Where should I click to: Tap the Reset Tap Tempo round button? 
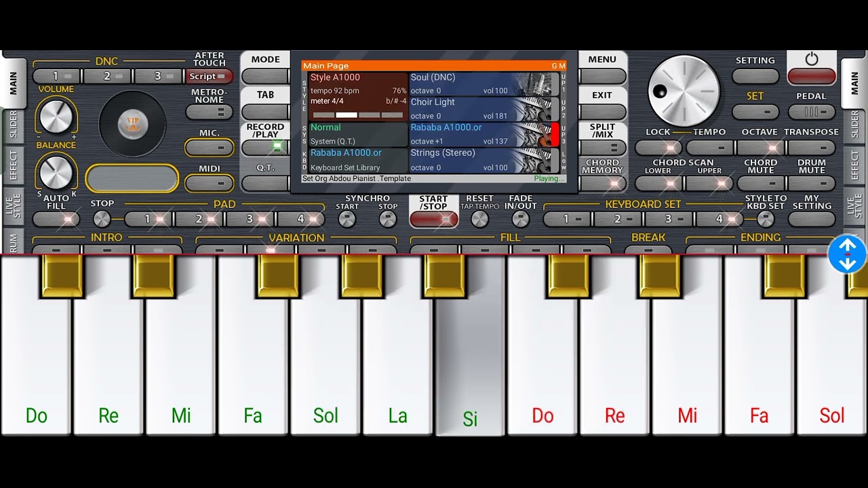479,219
